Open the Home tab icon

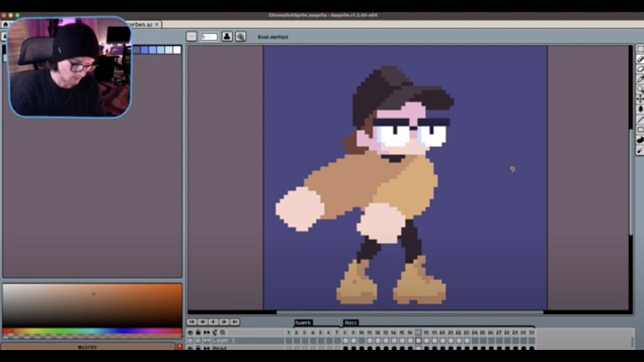point(5,24)
